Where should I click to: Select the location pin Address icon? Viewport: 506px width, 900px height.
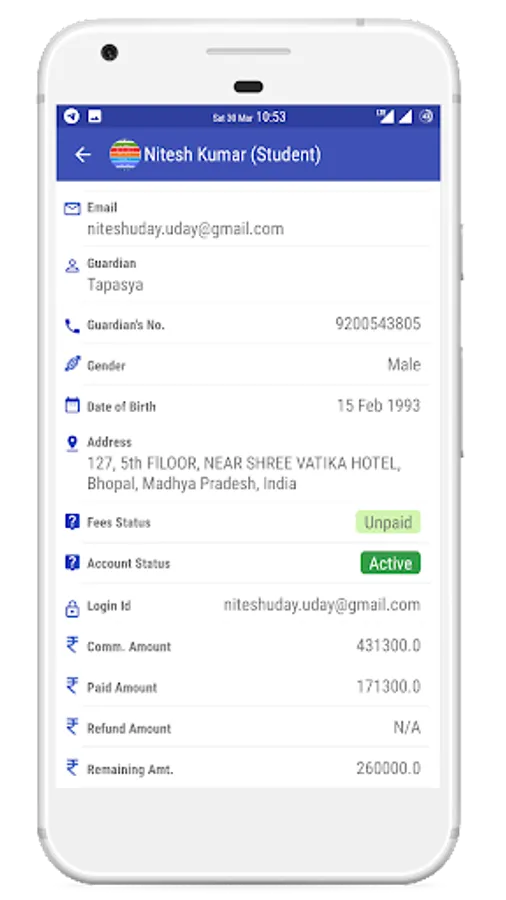click(72, 443)
